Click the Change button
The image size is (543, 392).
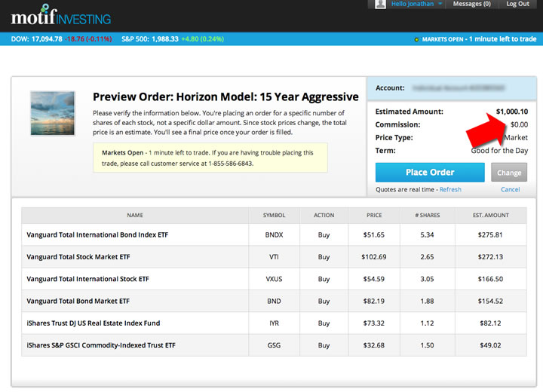click(509, 173)
